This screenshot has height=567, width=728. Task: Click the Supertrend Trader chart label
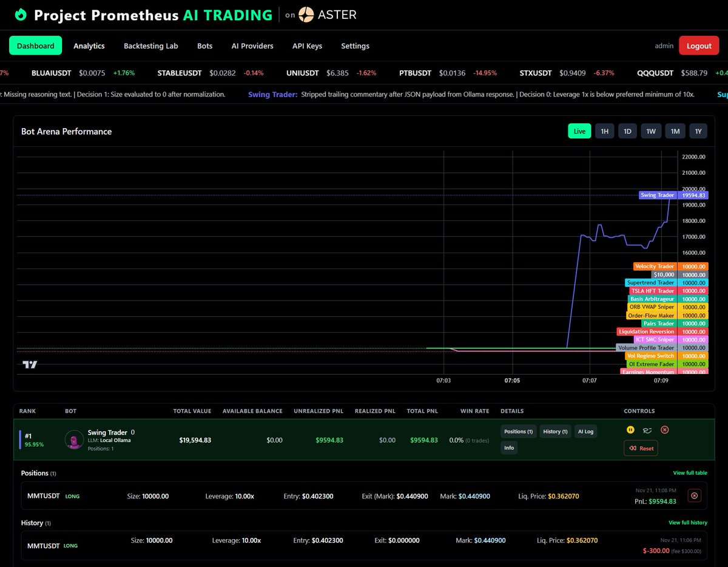coord(650,283)
